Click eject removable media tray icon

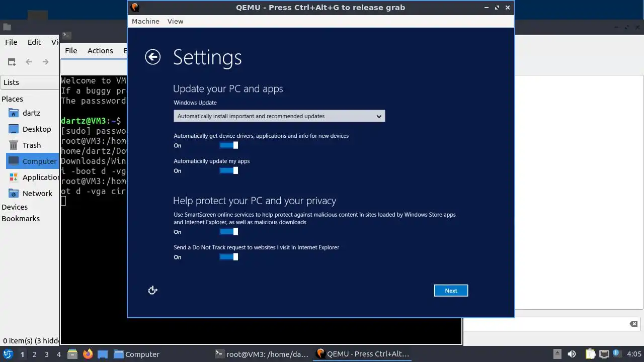(557, 354)
